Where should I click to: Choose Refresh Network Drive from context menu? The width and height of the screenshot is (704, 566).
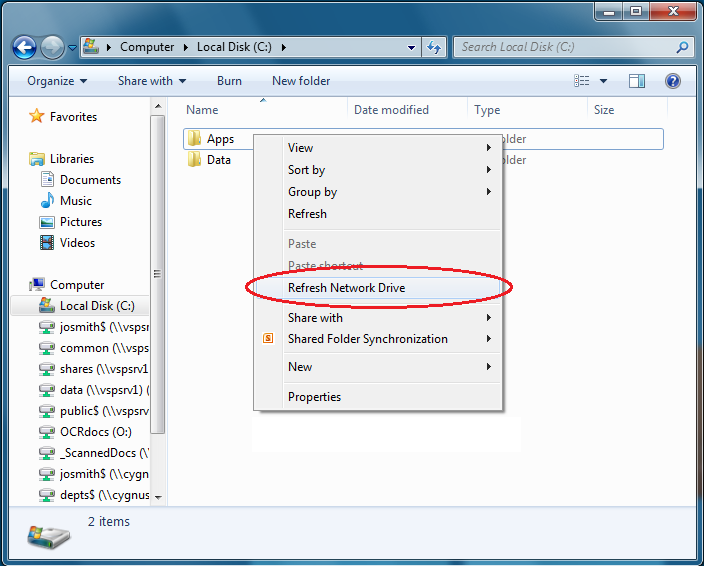pyautogui.click(x=346, y=288)
